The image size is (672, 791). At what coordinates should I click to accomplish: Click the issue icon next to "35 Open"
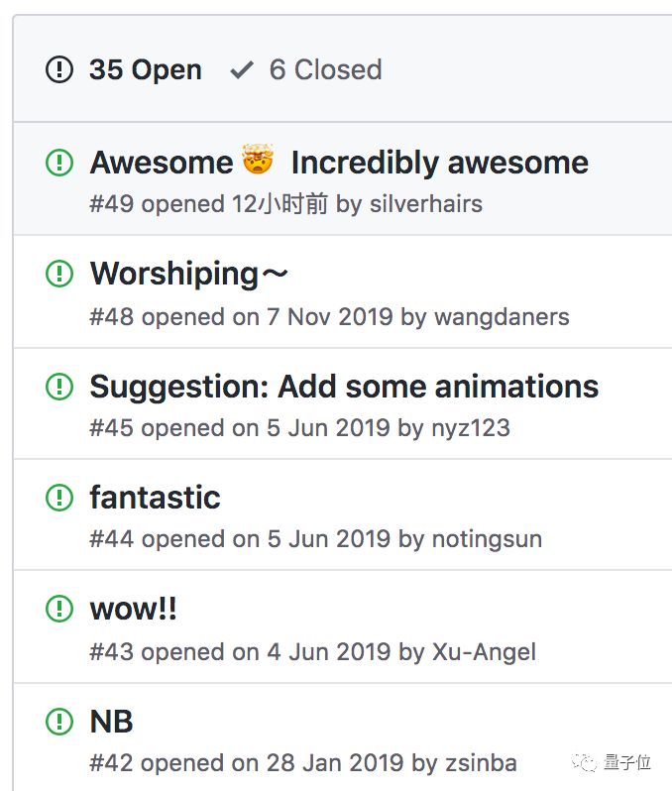click(x=59, y=69)
